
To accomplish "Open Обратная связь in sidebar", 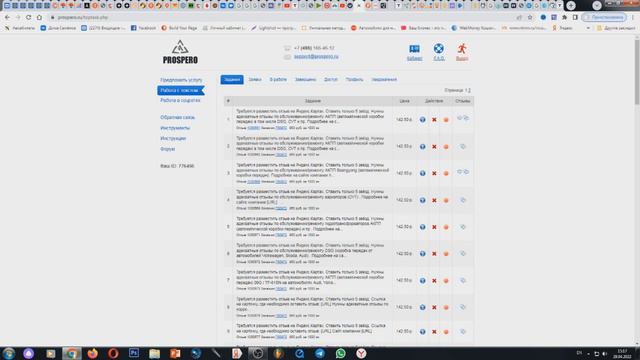I will click(x=177, y=118).
